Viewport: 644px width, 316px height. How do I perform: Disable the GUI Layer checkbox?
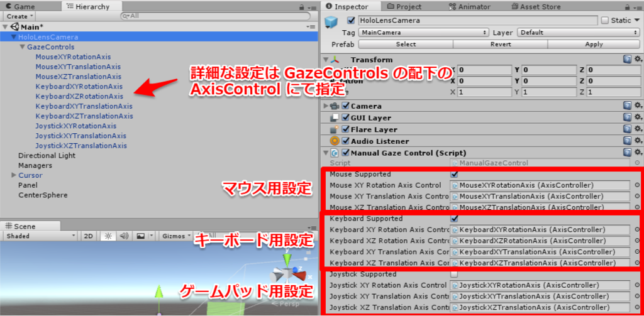coord(345,117)
